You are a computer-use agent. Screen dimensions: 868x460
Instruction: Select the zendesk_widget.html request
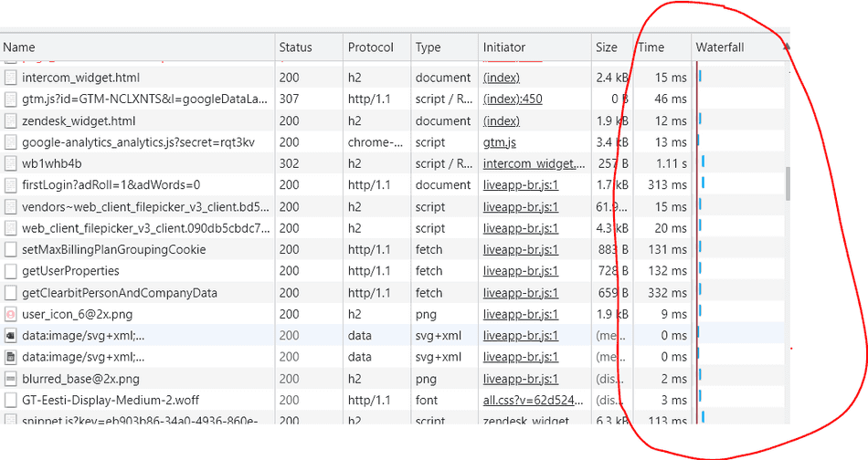click(79, 120)
